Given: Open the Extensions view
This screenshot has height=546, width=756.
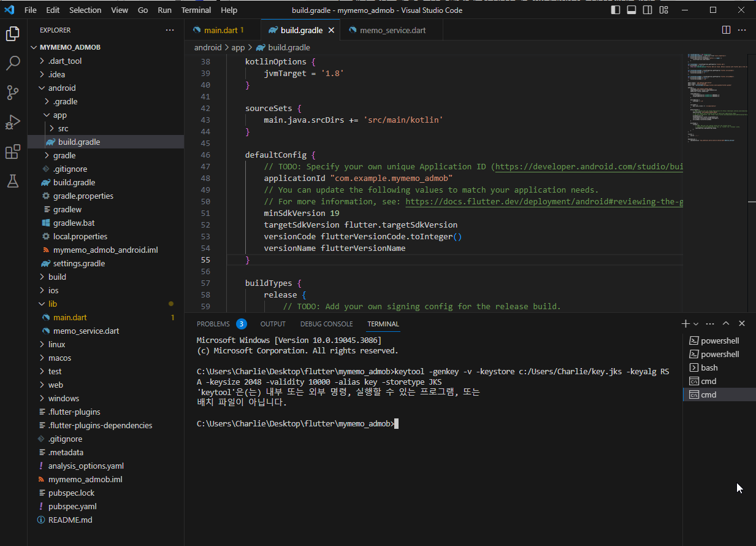Looking at the screenshot, I should point(13,152).
